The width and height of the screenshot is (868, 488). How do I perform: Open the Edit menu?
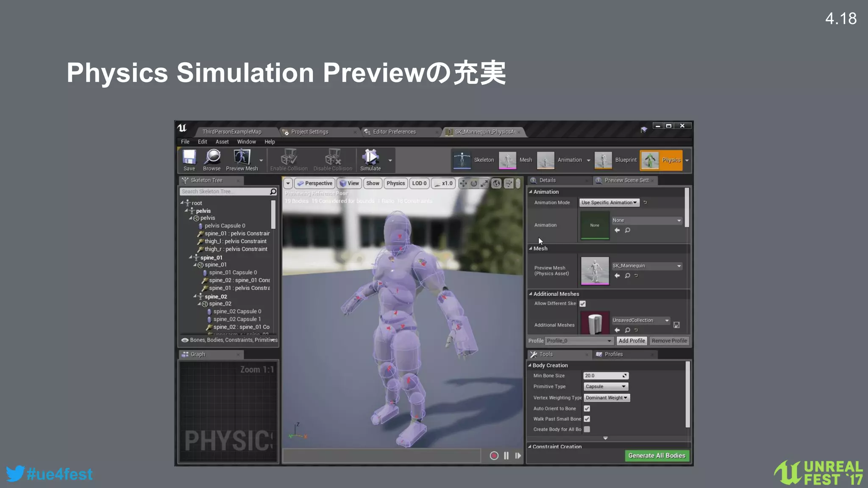point(202,141)
